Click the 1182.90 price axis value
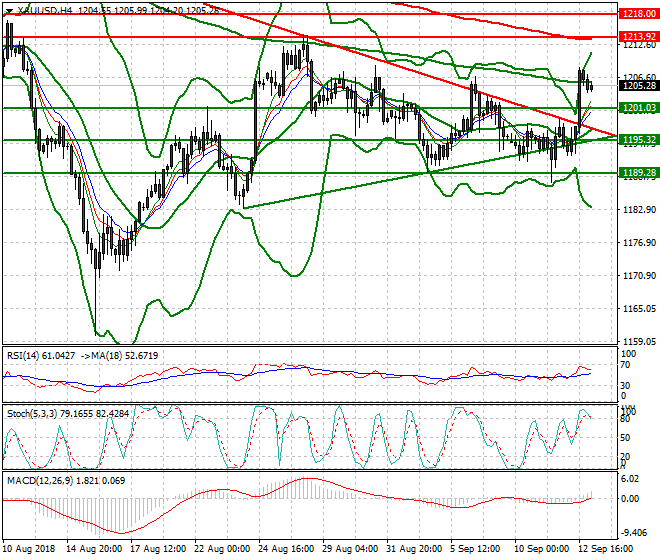 639,210
